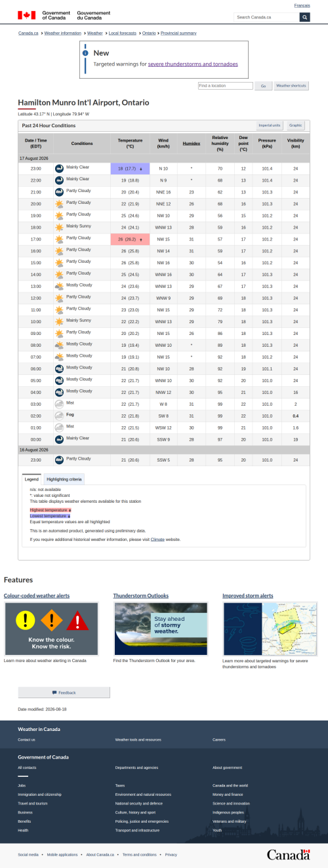Switch to the Highlighting criteria tab
Image resolution: width=328 pixels, height=868 pixels.
(64, 479)
